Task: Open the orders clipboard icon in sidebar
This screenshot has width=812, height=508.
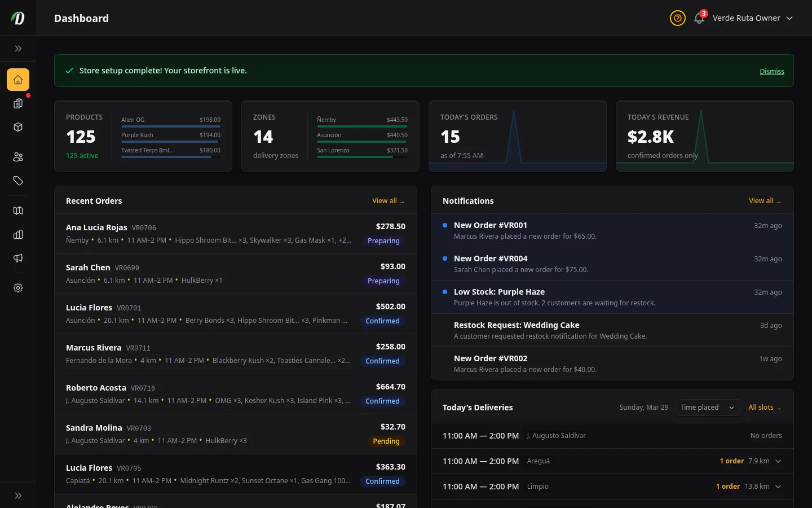Action: (18, 103)
